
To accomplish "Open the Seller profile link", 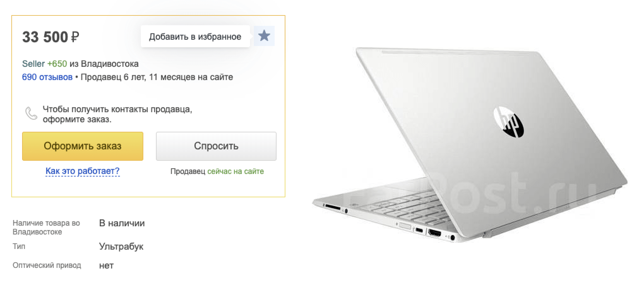I will click(33, 64).
